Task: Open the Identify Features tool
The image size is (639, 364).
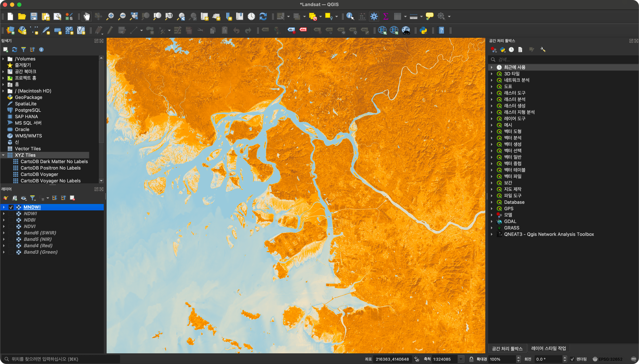Action: [x=350, y=16]
